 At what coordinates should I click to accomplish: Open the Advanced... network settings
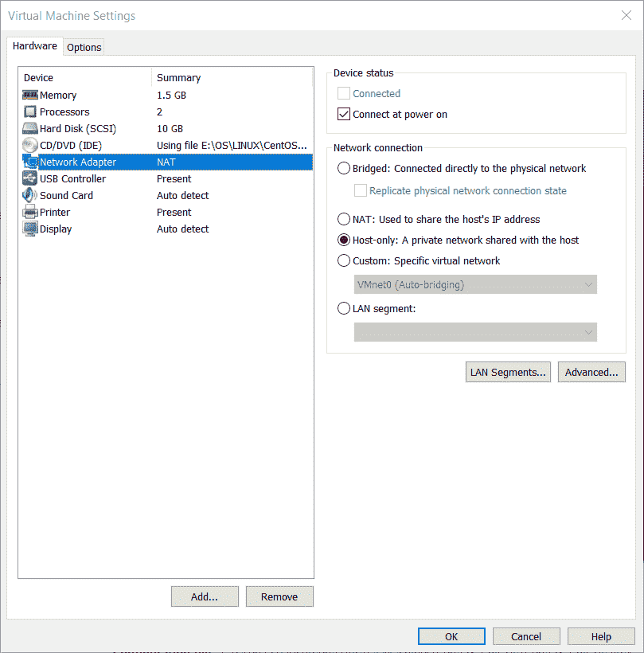pos(591,372)
